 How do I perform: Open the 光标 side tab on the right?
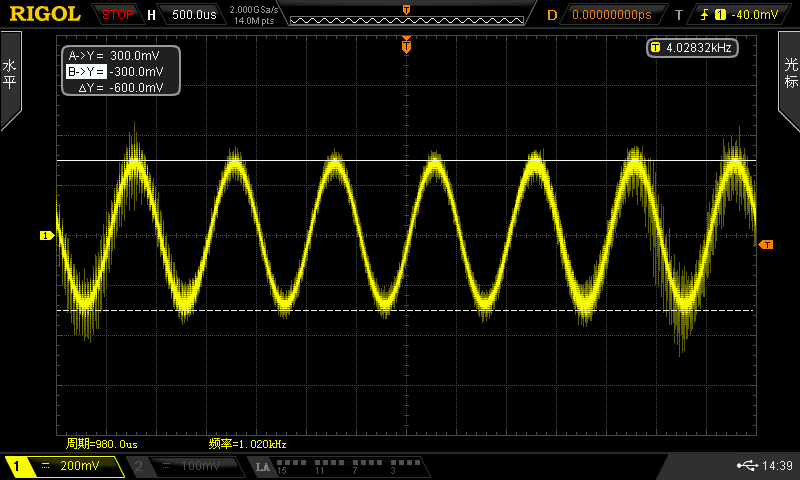(x=789, y=75)
